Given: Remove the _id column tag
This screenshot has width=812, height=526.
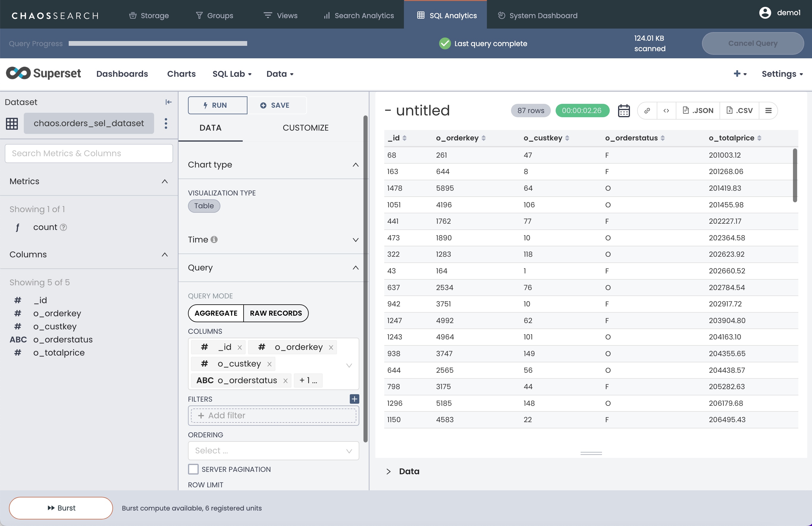Looking at the screenshot, I should click(239, 347).
